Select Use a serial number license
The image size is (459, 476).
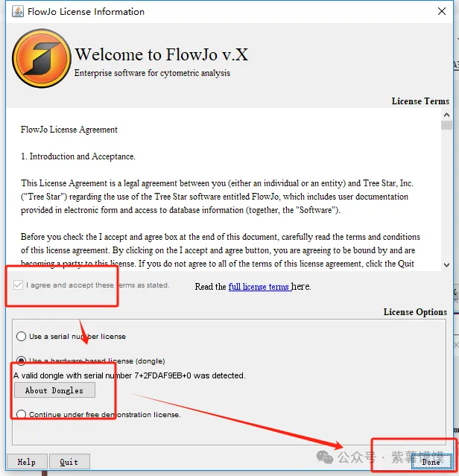[x=22, y=337]
